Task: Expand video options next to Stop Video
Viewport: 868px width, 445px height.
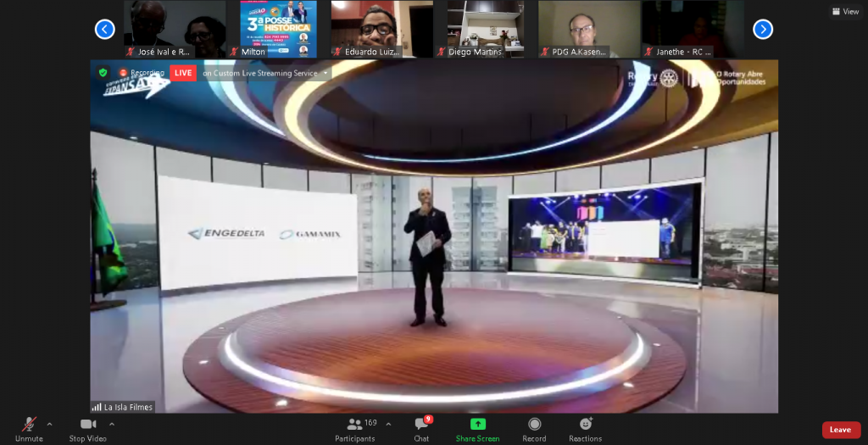Action: pos(112,424)
